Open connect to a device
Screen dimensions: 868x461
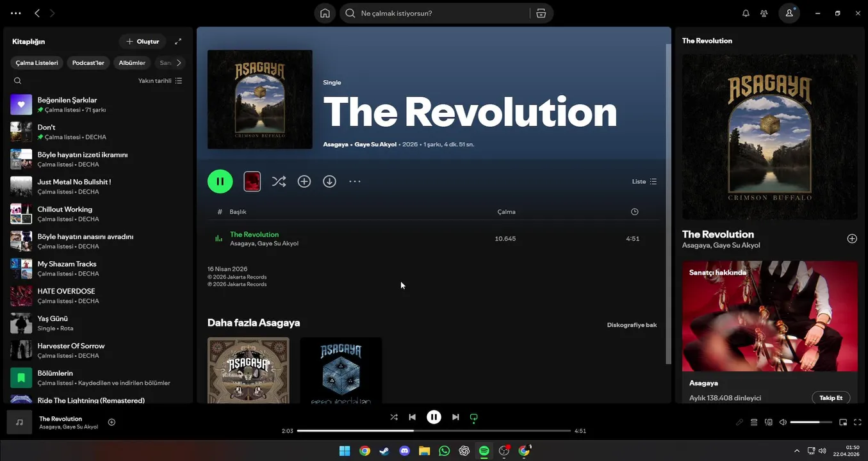[x=769, y=422]
